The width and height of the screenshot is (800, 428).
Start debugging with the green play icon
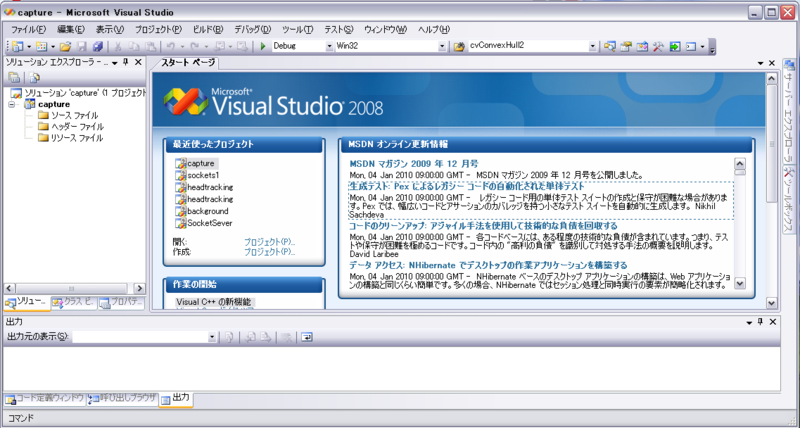263,46
